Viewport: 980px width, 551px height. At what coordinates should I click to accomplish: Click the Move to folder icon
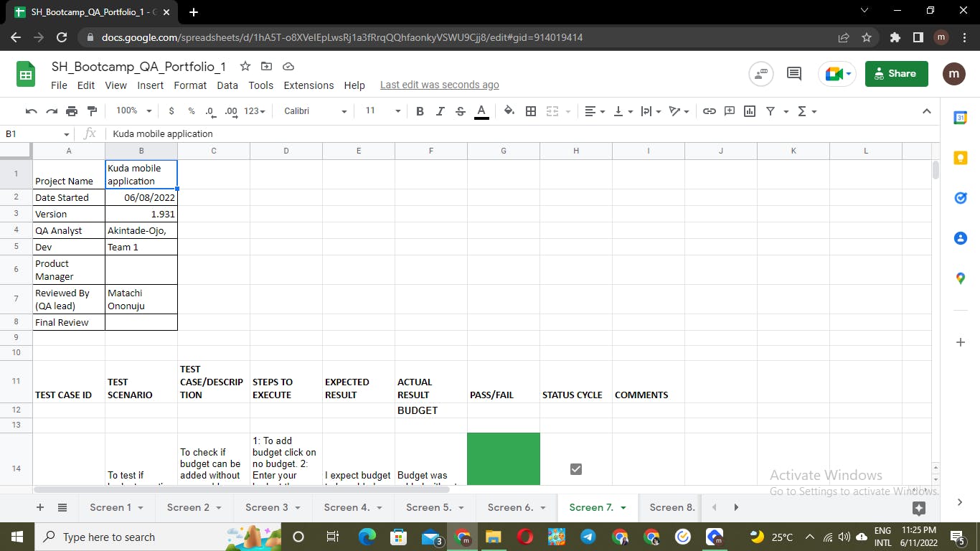tap(267, 66)
